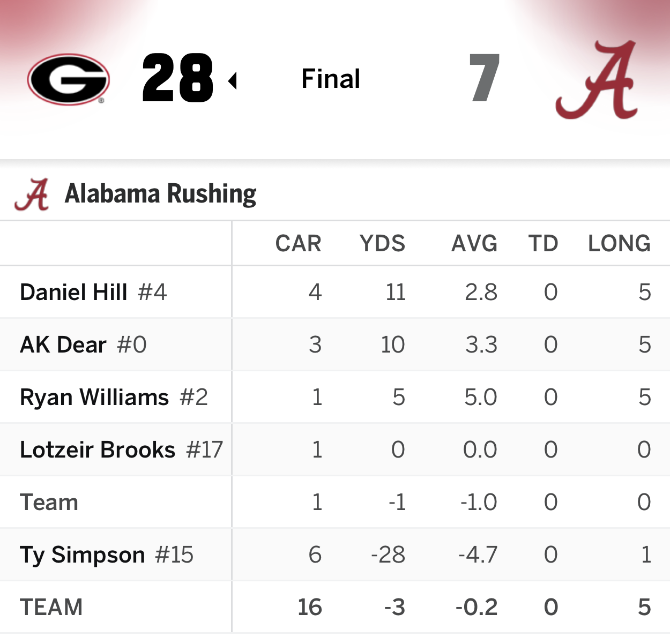Viewport: 670px width, 644px height.
Task: Sort by the YDS column header
Action: tap(382, 244)
